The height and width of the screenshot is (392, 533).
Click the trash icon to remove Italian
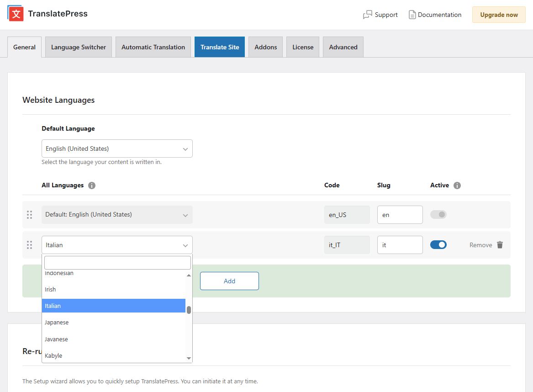point(500,244)
